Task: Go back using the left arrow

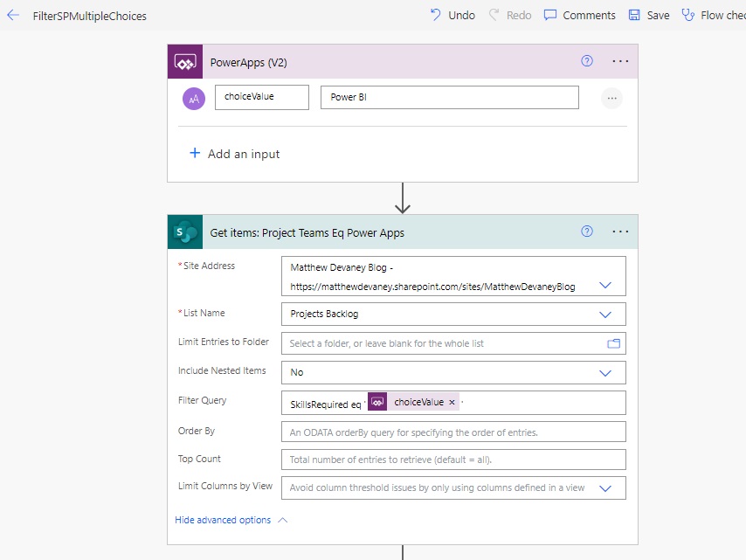Action: tap(13, 15)
